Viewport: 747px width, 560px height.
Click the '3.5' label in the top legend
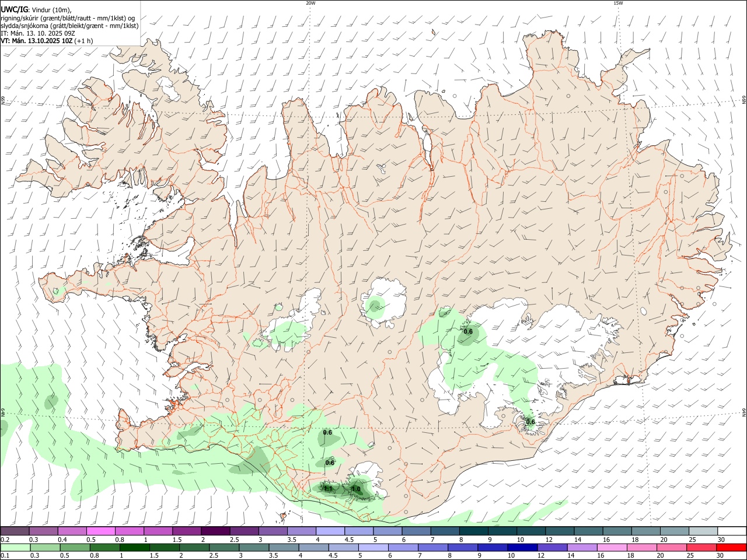point(292,540)
